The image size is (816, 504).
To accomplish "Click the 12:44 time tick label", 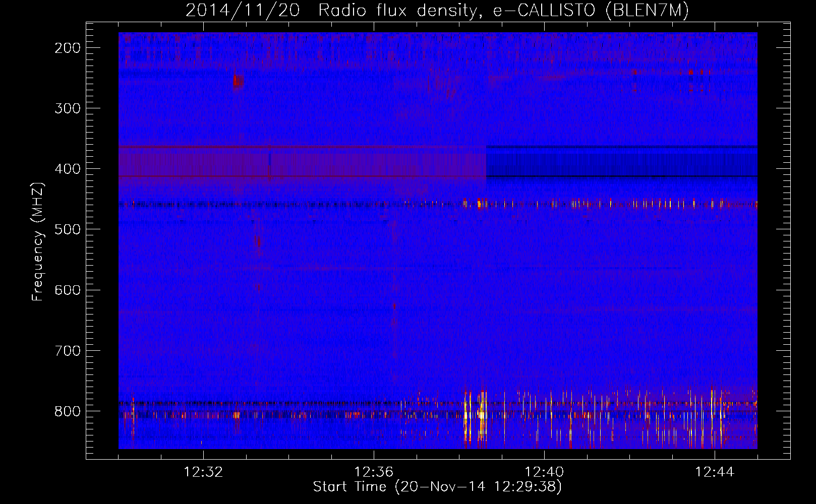I will tap(715, 472).
